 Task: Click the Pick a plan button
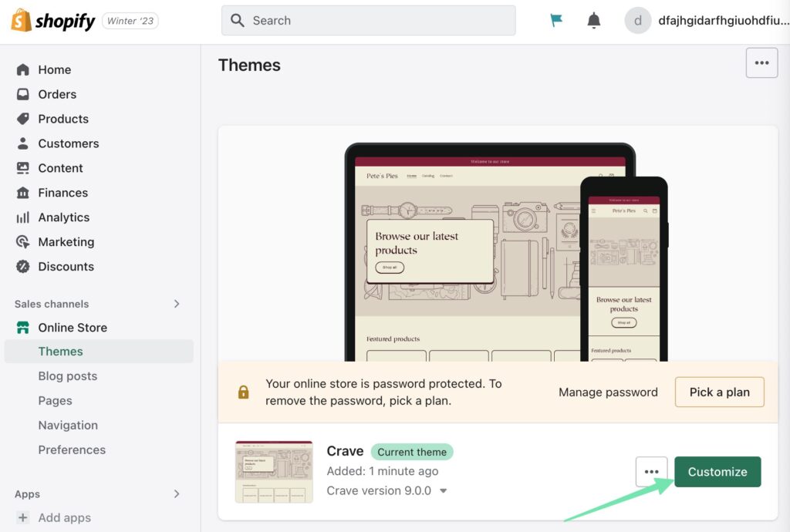pyautogui.click(x=719, y=392)
